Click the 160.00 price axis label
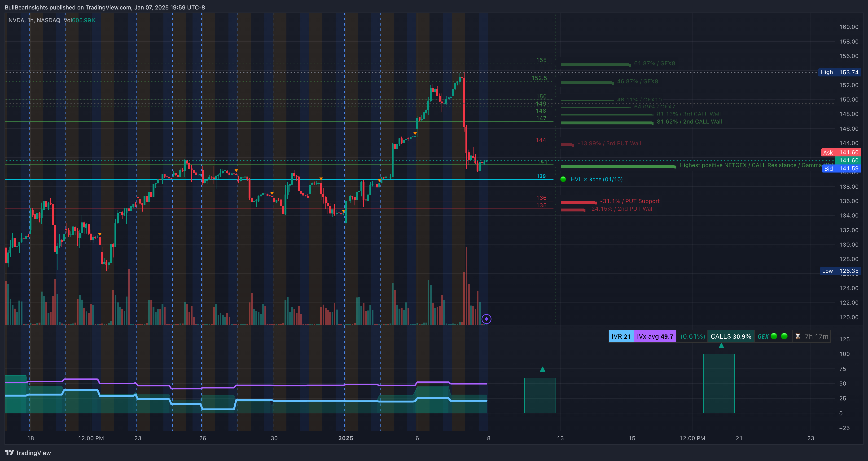Screen dimensions: 868x461 (849, 27)
